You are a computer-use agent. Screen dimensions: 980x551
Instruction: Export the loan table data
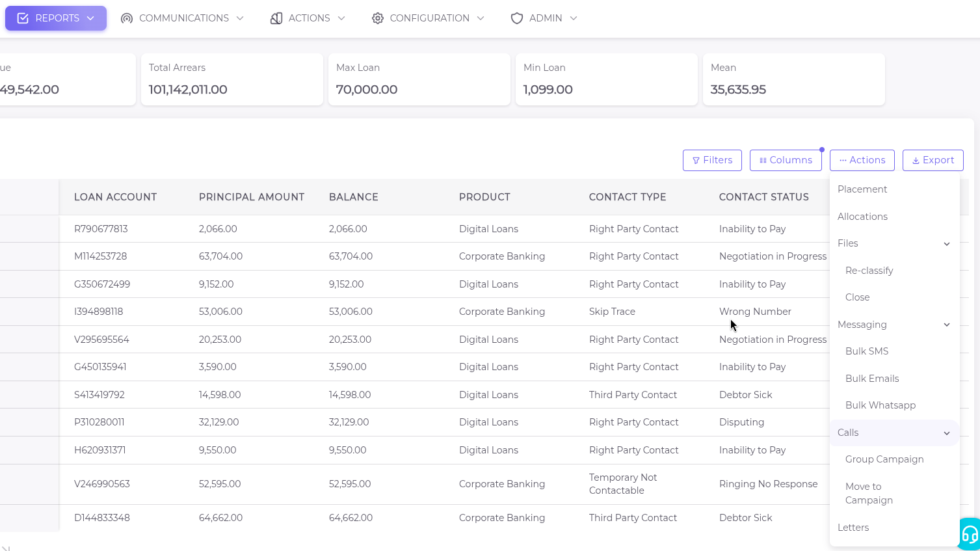(933, 160)
